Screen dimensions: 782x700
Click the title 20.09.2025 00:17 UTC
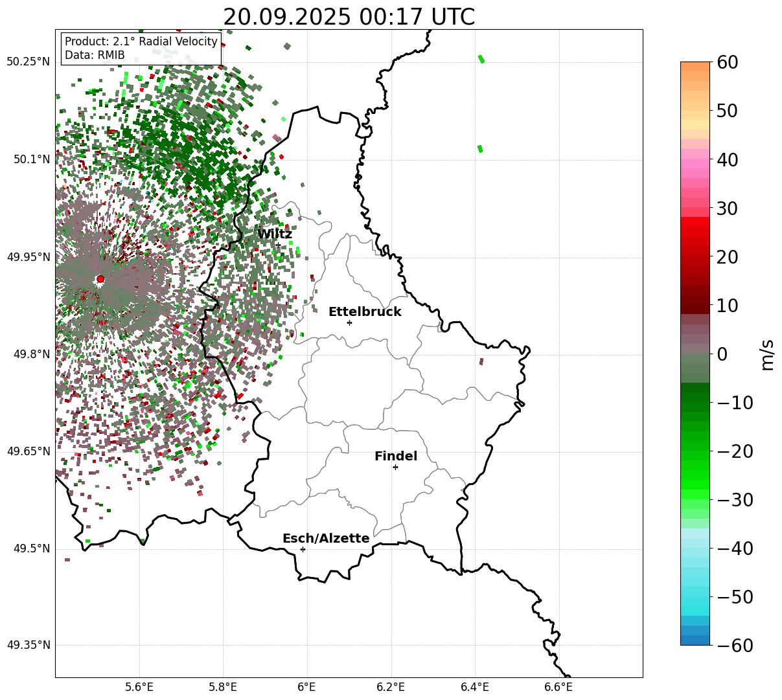tap(349, 17)
